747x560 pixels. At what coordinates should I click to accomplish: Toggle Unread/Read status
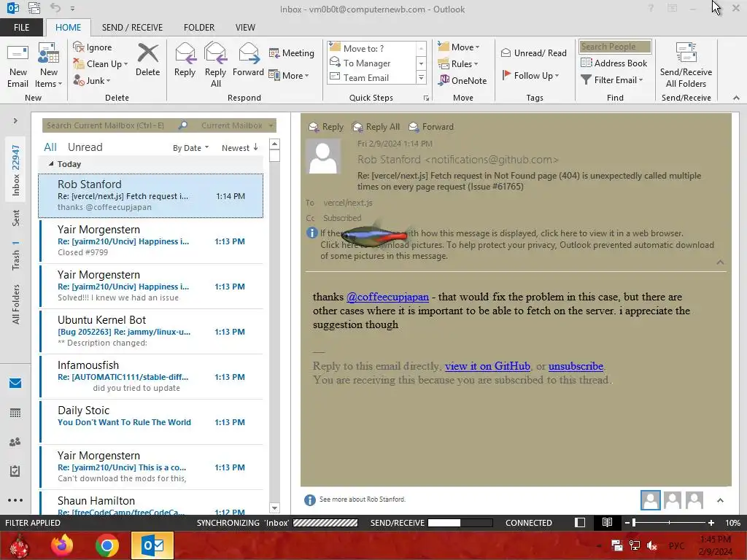click(533, 52)
